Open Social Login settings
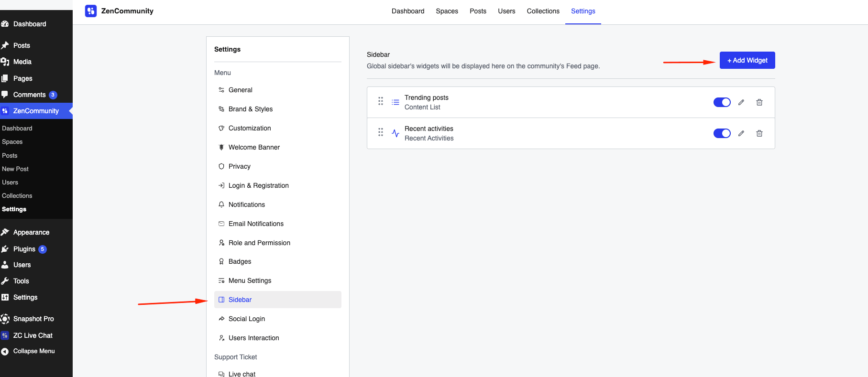Image resolution: width=868 pixels, height=377 pixels. (278, 319)
